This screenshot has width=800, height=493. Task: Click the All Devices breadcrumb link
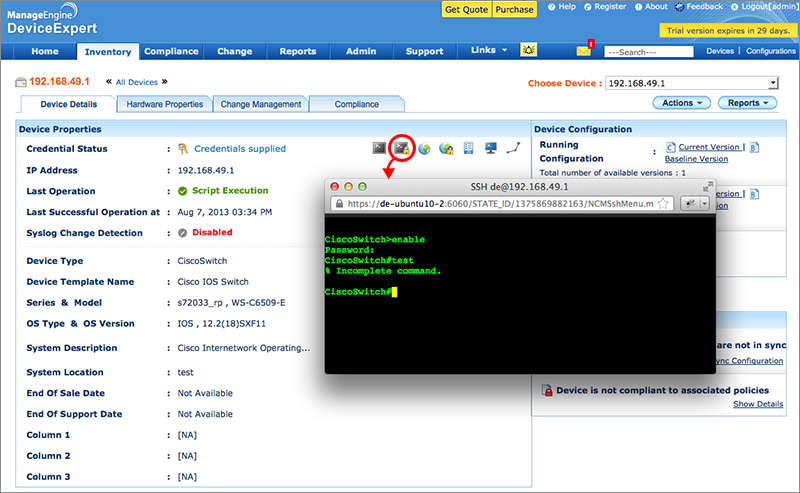(x=137, y=82)
